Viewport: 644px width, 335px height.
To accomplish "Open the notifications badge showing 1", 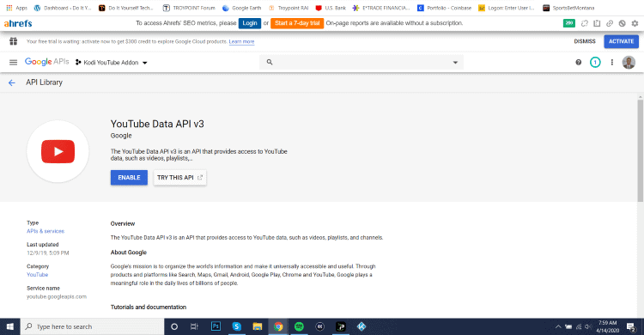I will [595, 62].
